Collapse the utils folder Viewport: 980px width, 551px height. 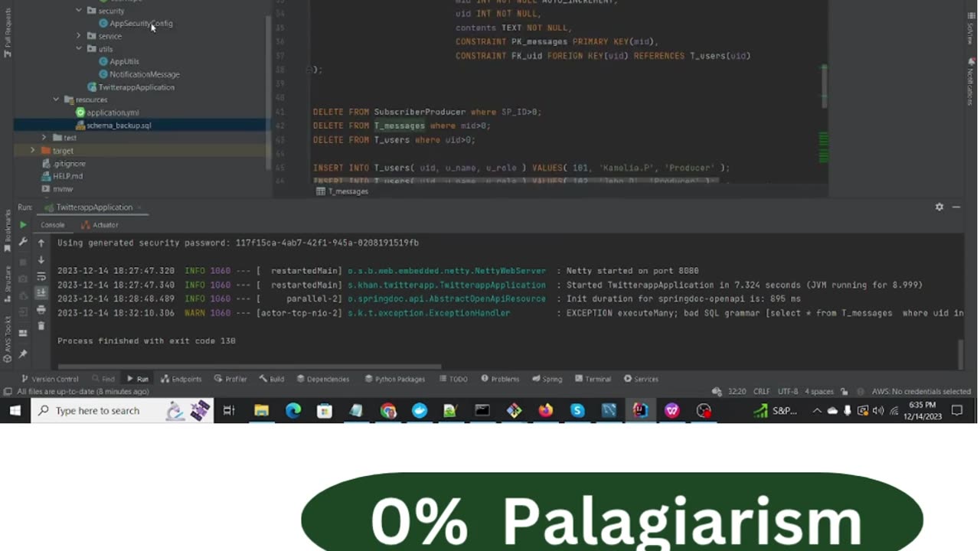coord(79,49)
